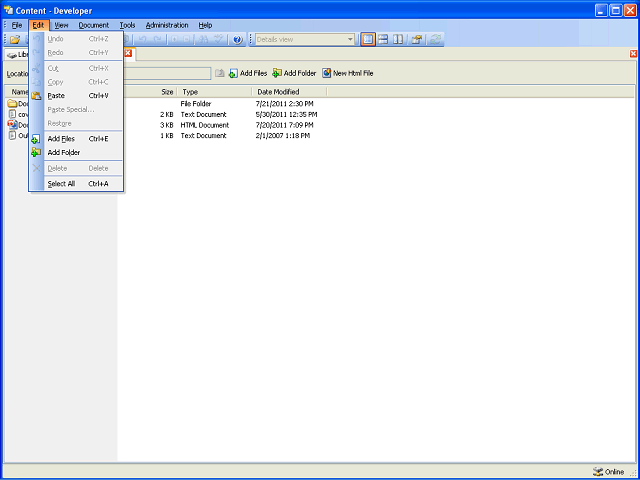Viewport: 640px width, 480px height.
Task: Click the date 7/21/2011 2:30 PM
Action: pos(284,104)
